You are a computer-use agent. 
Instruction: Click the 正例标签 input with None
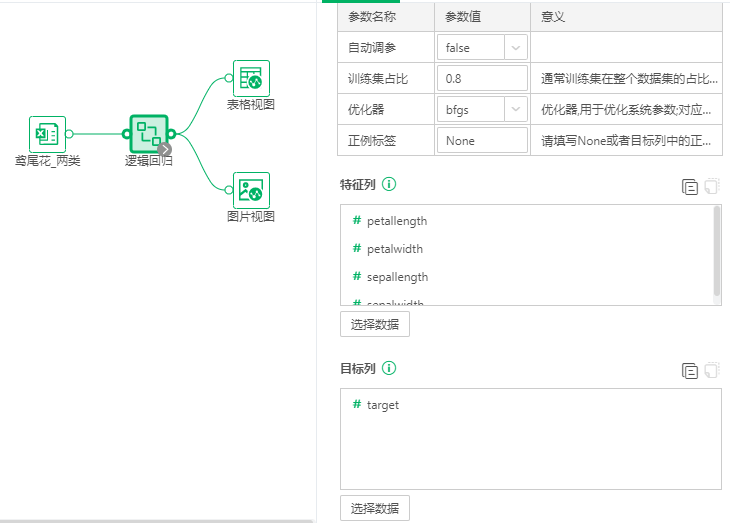point(482,140)
